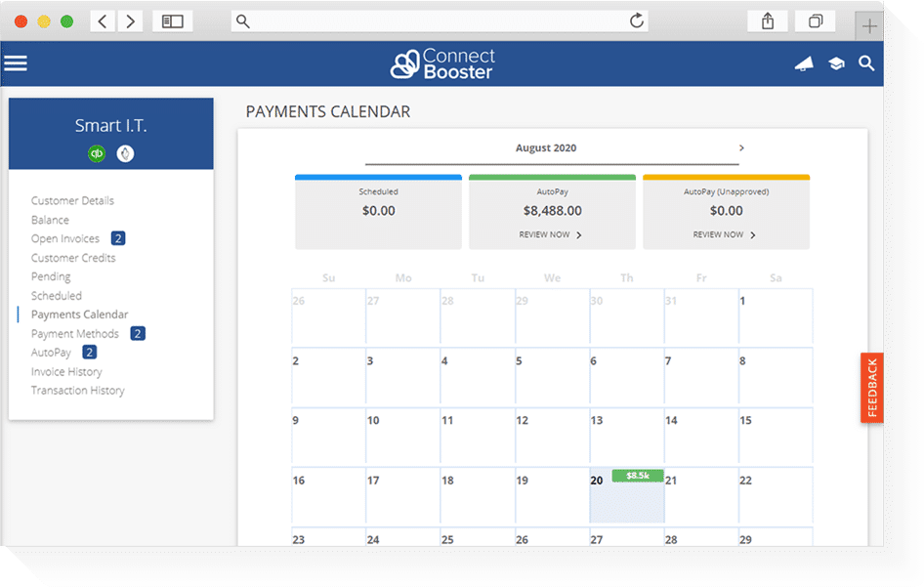Click the browser share icon
Screen dimensions: 924x587
point(768,21)
